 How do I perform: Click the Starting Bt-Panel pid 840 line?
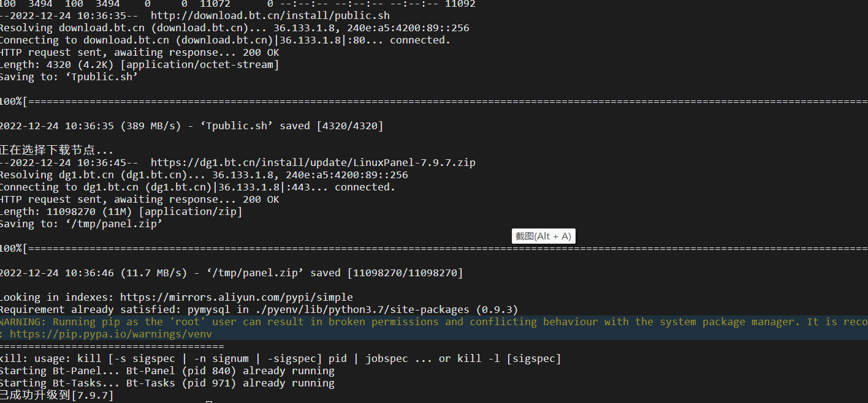[167, 371]
